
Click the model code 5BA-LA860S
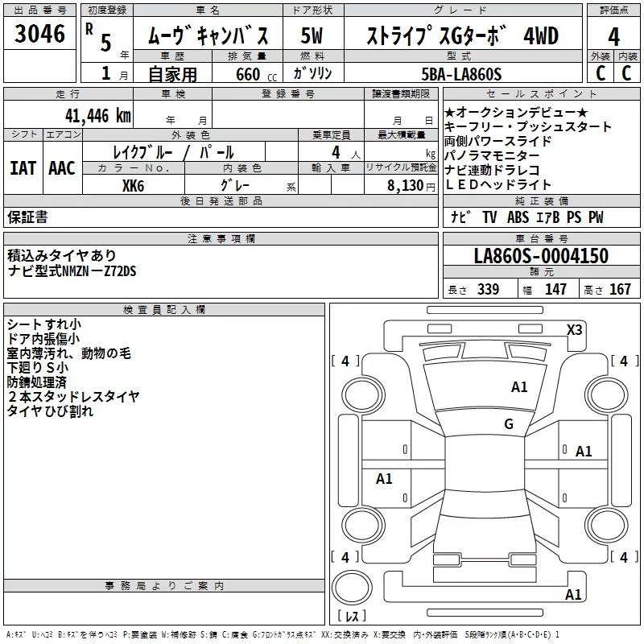point(461,74)
